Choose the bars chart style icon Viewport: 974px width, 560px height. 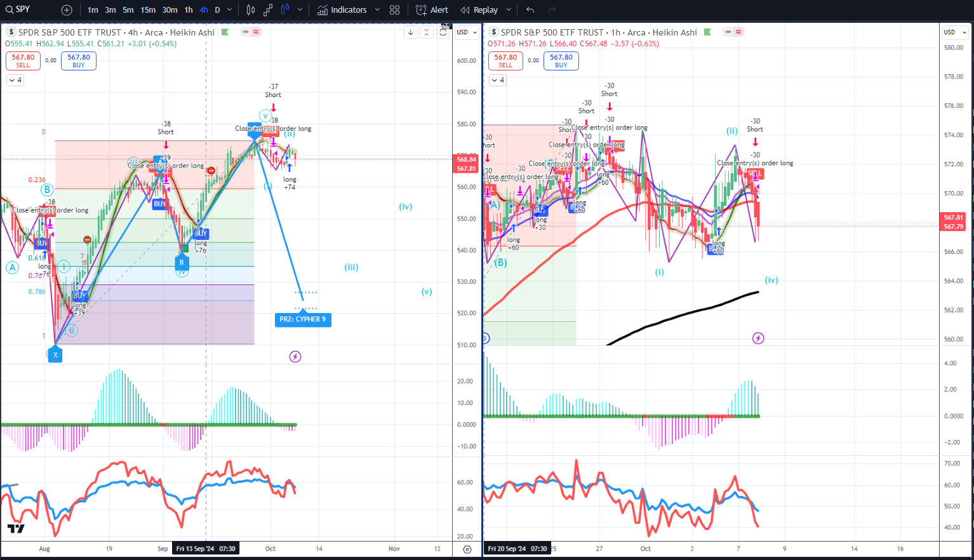tap(251, 10)
